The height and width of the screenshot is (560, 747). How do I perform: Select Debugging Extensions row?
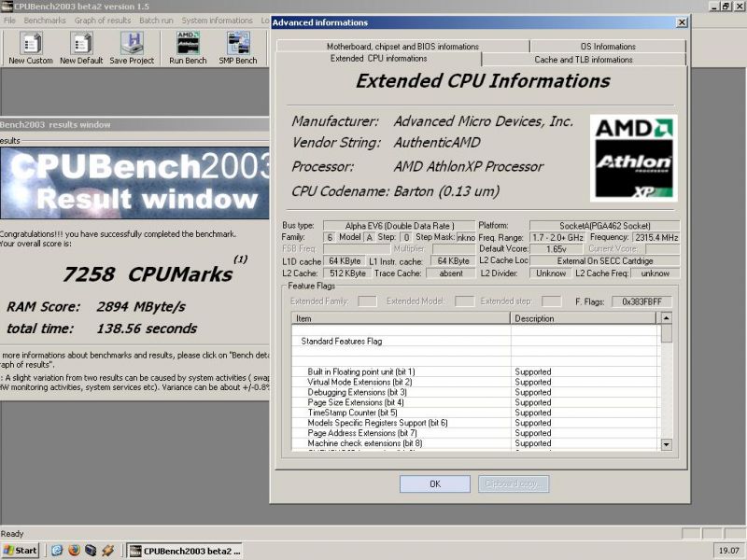pos(476,392)
